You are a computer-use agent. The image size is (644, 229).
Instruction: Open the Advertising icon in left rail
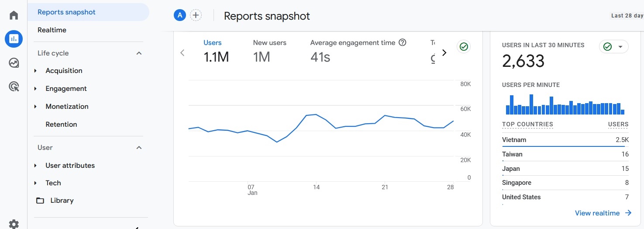14,87
